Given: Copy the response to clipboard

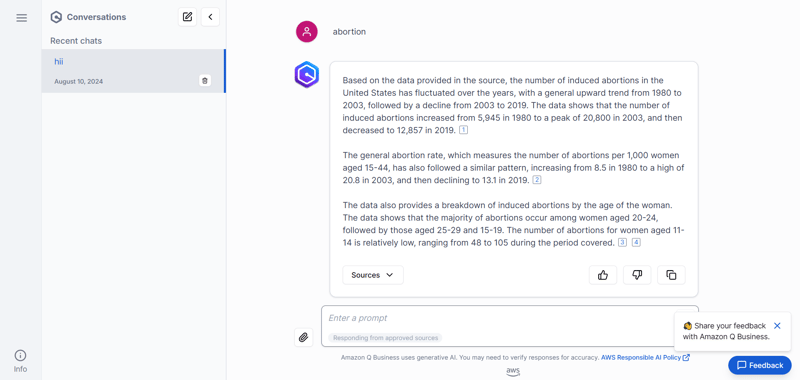Looking at the screenshot, I should point(671,275).
